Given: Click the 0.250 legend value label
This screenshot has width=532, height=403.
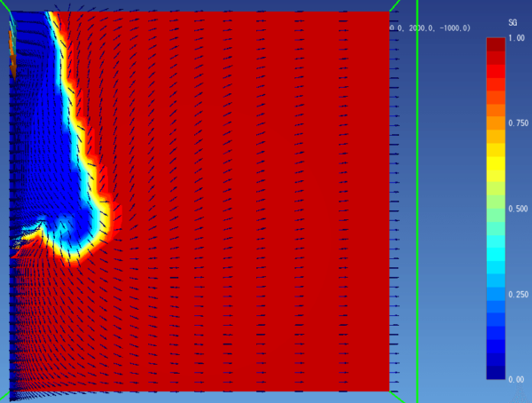Looking at the screenshot, I should [x=519, y=295].
